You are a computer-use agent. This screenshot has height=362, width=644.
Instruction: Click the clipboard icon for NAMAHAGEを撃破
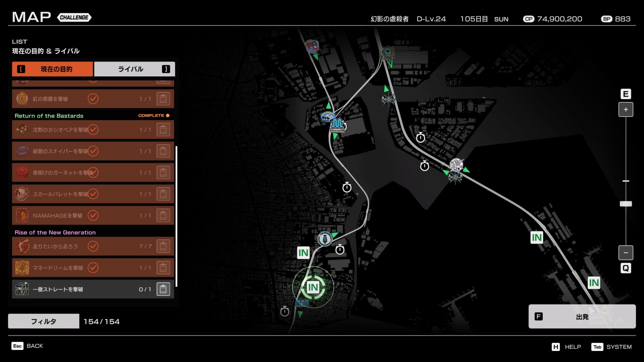click(x=163, y=216)
